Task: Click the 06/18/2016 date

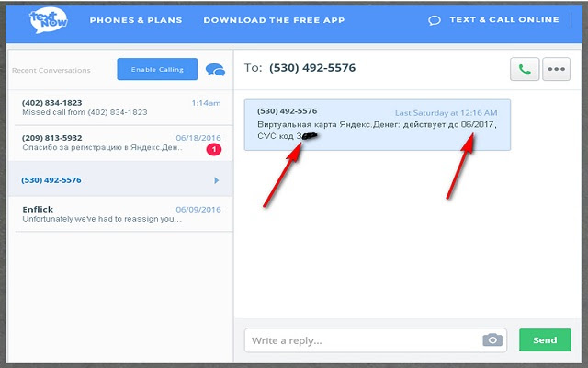Action: [198, 138]
